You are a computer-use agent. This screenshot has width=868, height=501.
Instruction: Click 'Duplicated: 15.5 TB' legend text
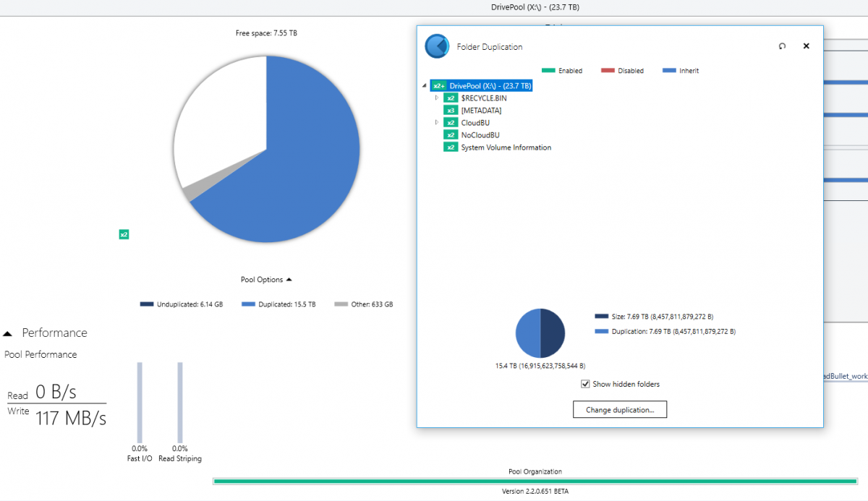pyautogui.click(x=286, y=304)
